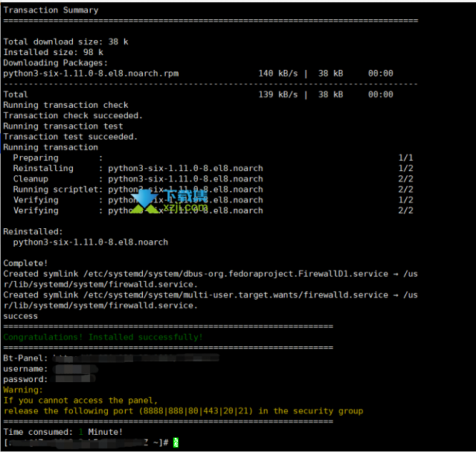This screenshot has width=476, height=452.
Task: Click the '140 kB/s' download speed
Action: pyautogui.click(x=277, y=74)
